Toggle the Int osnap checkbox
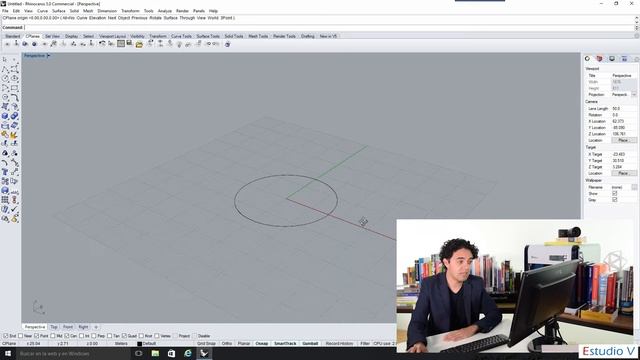 click(x=81, y=336)
